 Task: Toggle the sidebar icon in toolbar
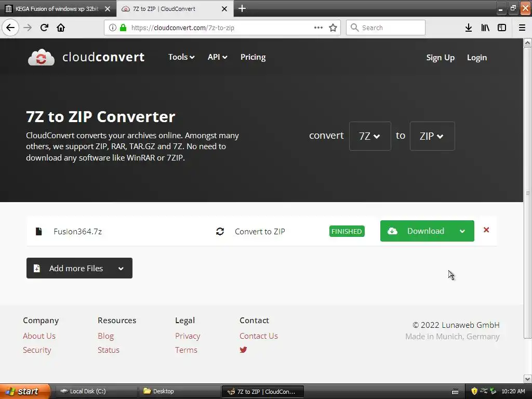502,28
